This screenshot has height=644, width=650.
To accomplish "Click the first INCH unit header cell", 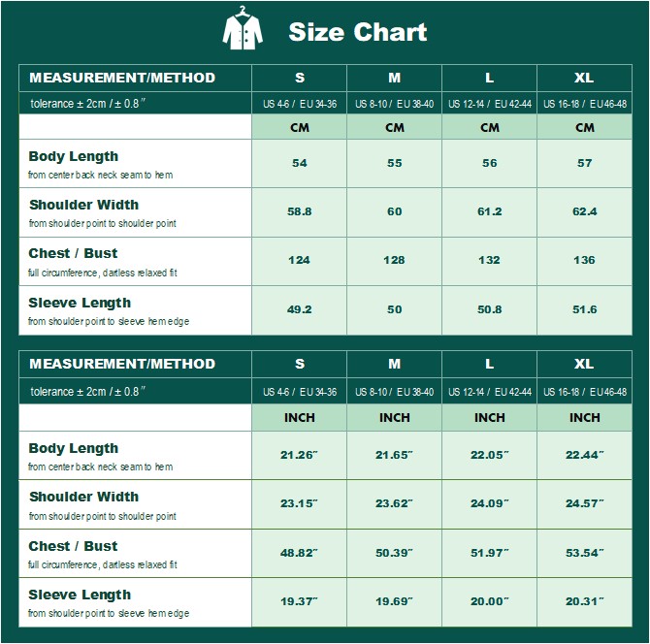I will point(300,418).
